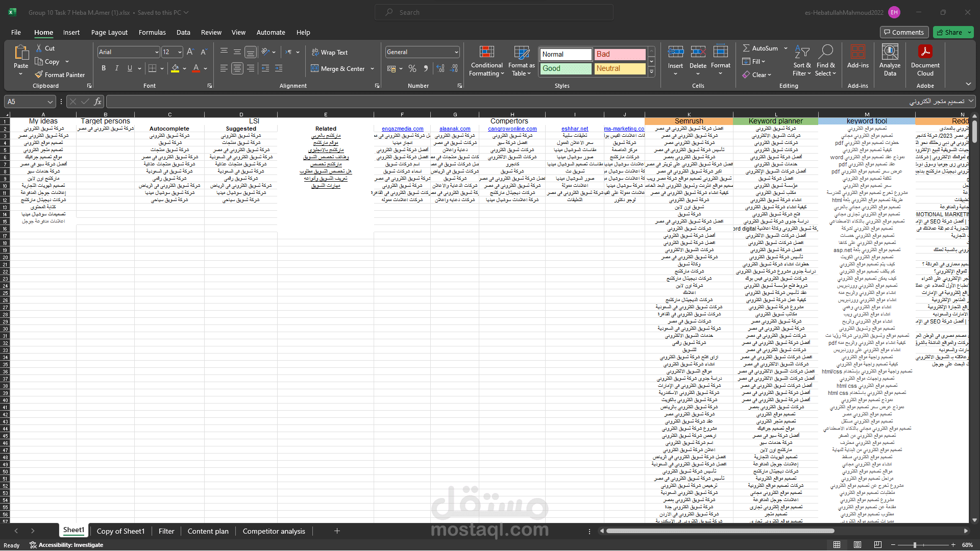Image resolution: width=980 pixels, height=551 pixels.
Task: Expand the Name Box dropdown
Action: tap(50, 102)
